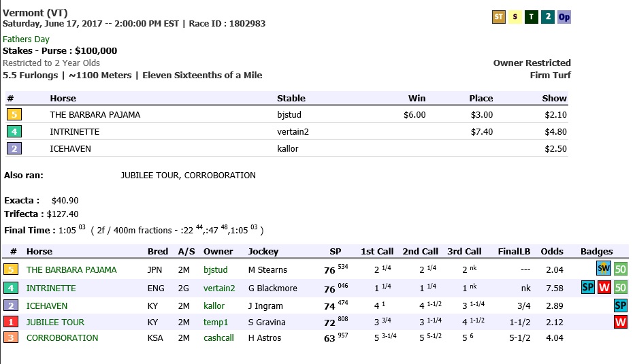The height and width of the screenshot is (364, 635).
Task: Click the yellow S badge icon
Action: [515, 17]
